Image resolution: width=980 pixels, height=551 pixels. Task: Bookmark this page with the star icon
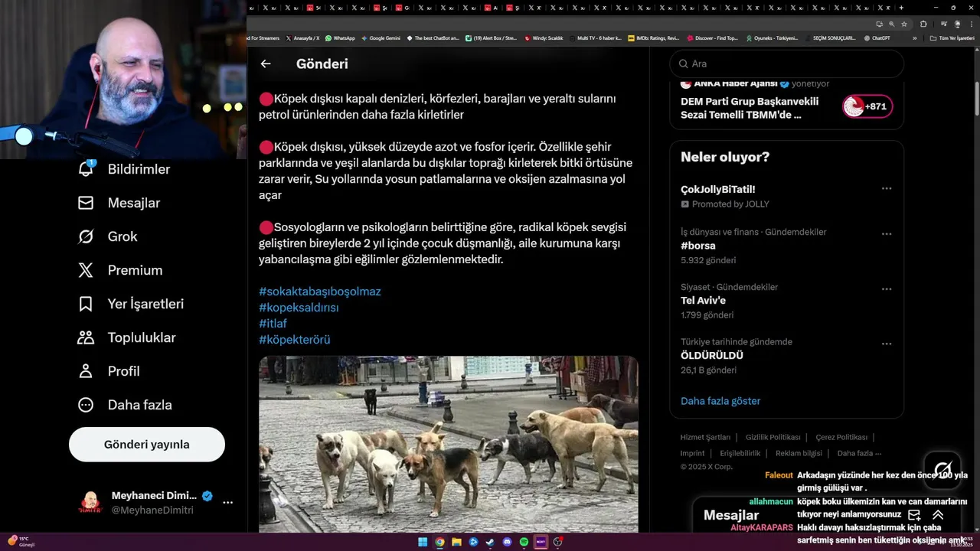(904, 24)
